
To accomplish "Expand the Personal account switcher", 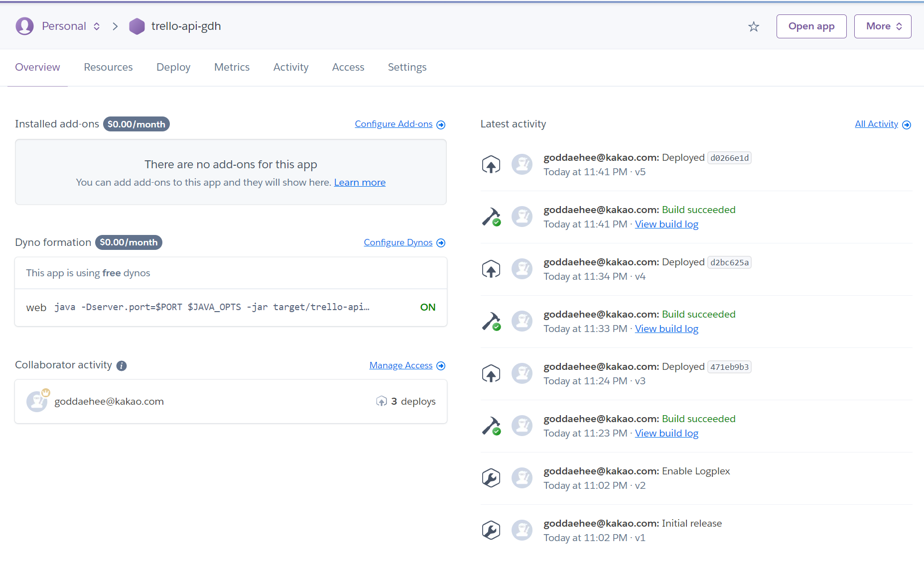I will pyautogui.click(x=97, y=26).
